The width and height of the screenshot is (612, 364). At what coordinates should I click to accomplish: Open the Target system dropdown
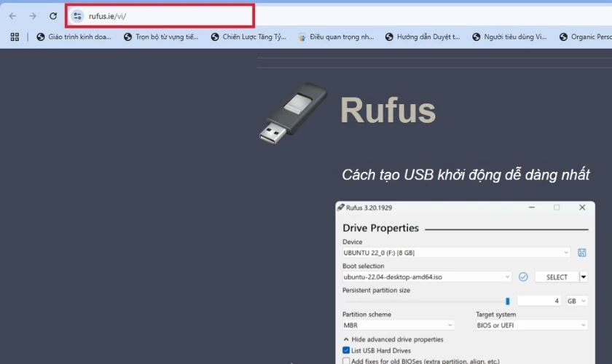(x=531, y=325)
